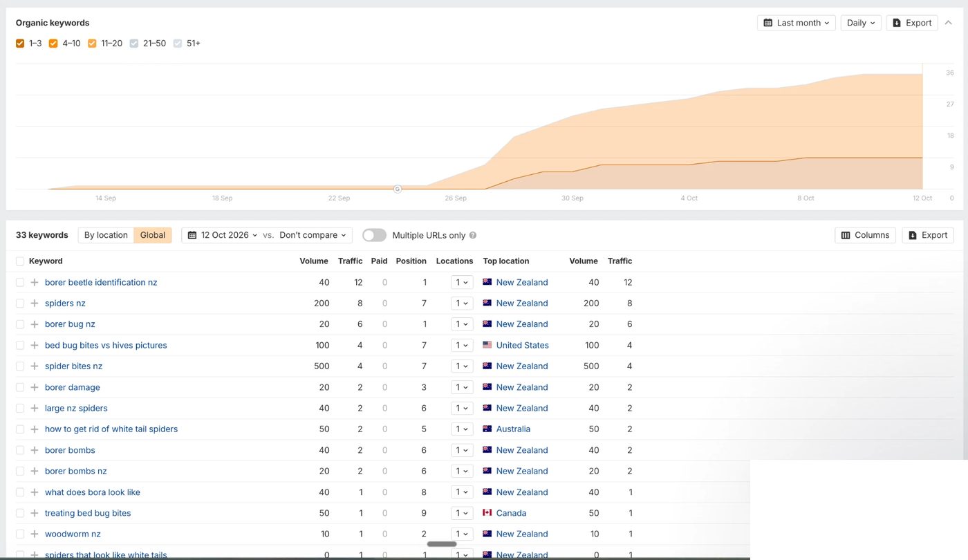
Task: Open the Don't compare dropdown
Action: [313, 235]
